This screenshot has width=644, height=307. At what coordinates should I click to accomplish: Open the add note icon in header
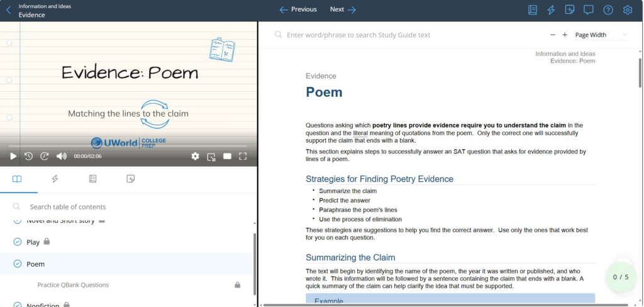[570, 10]
